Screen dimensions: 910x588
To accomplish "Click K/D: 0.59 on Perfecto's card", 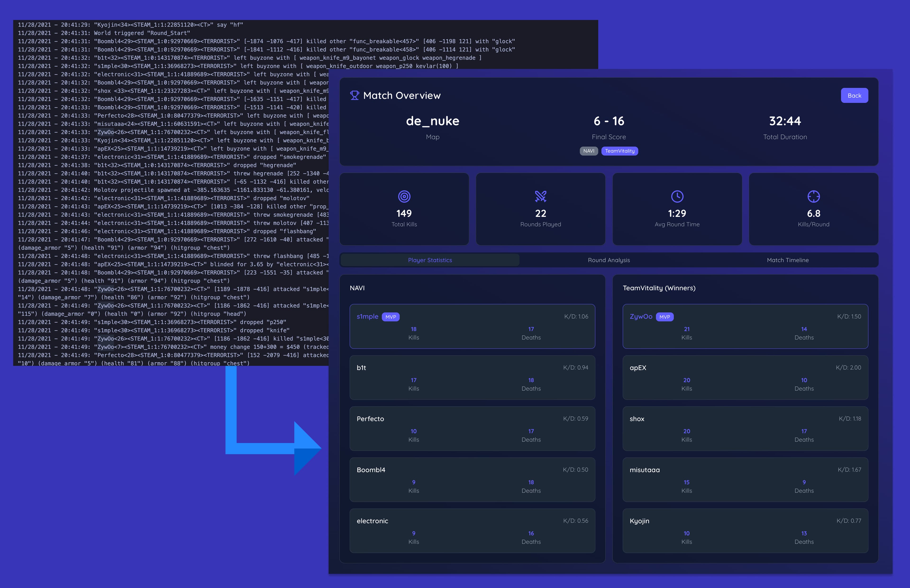I will pyautogui.click(x=575, y=418).
